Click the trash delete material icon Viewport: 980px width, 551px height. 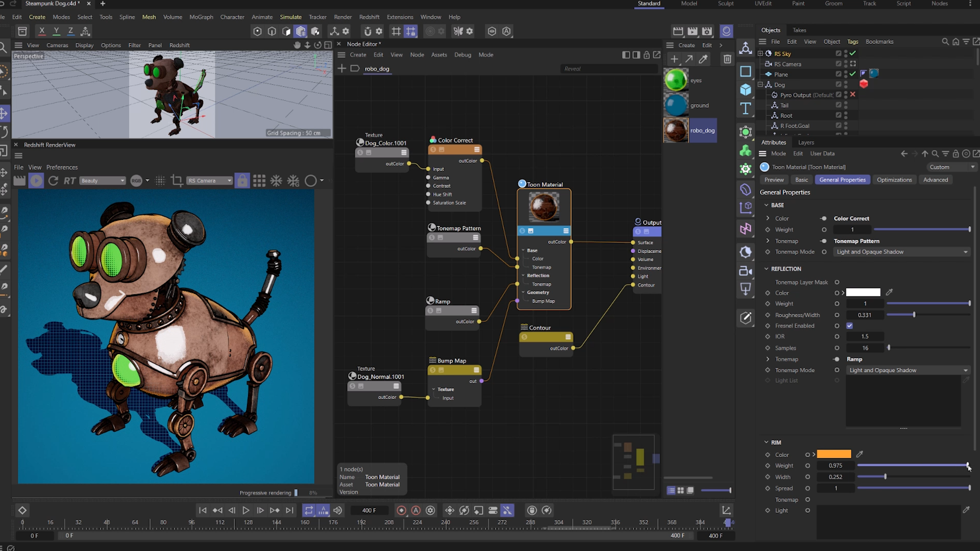point(727,59)
